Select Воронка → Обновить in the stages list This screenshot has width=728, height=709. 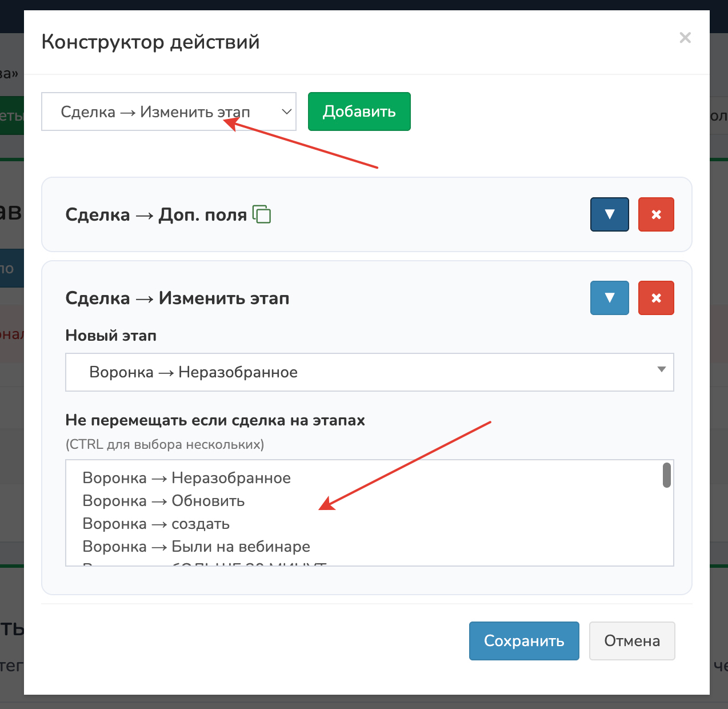pos(164,501)
